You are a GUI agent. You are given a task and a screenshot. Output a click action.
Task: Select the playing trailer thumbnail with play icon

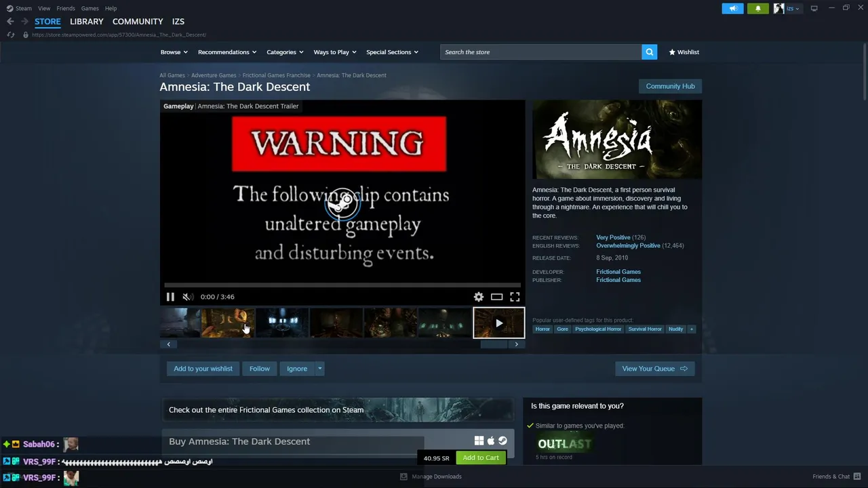click(x=498, y=323)
